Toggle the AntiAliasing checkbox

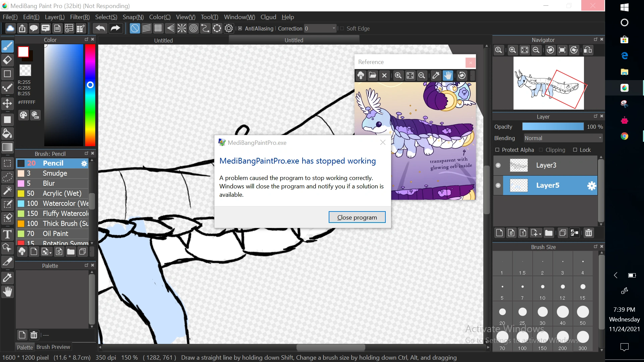240,28
